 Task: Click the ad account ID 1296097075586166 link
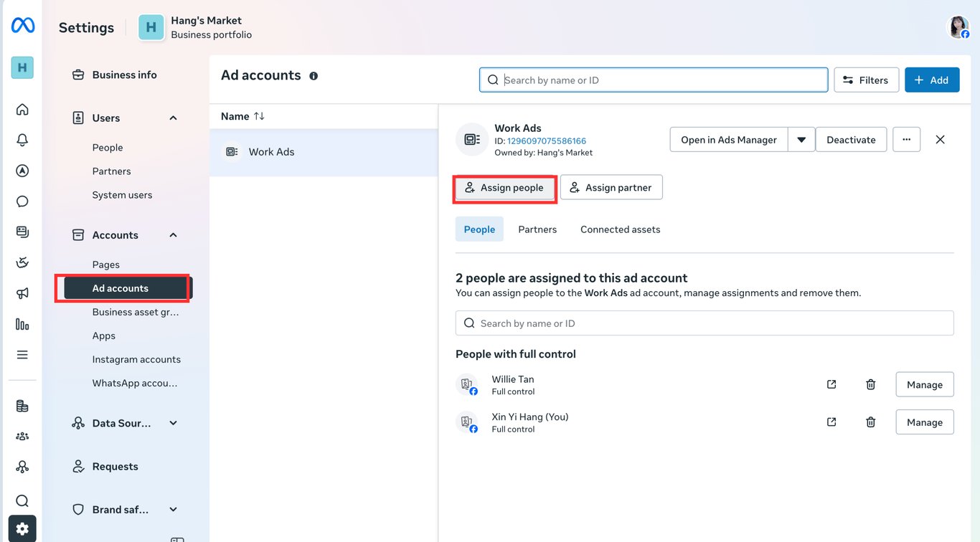[x=547, y=141]
